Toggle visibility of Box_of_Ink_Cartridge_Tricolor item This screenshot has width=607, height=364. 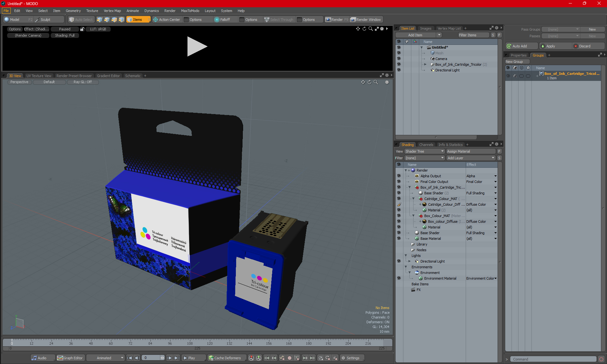(x=399, y=64)
